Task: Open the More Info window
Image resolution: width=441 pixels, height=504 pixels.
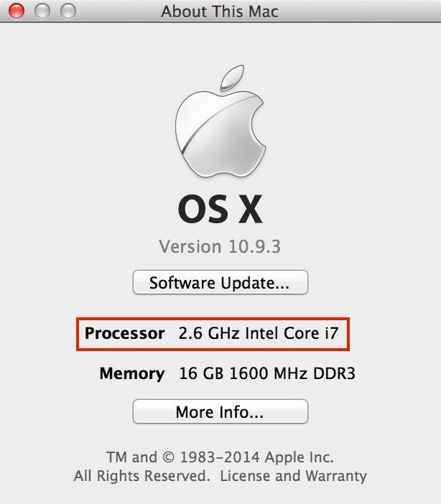Action: click(220, 412)
